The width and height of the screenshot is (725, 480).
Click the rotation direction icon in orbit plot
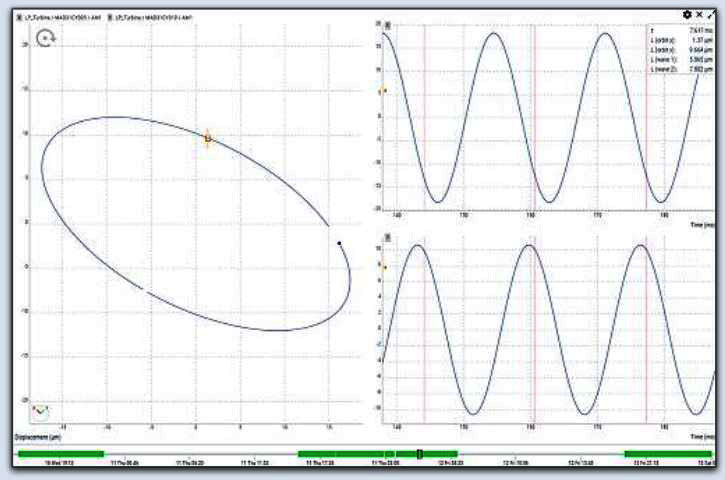(46, 38)
